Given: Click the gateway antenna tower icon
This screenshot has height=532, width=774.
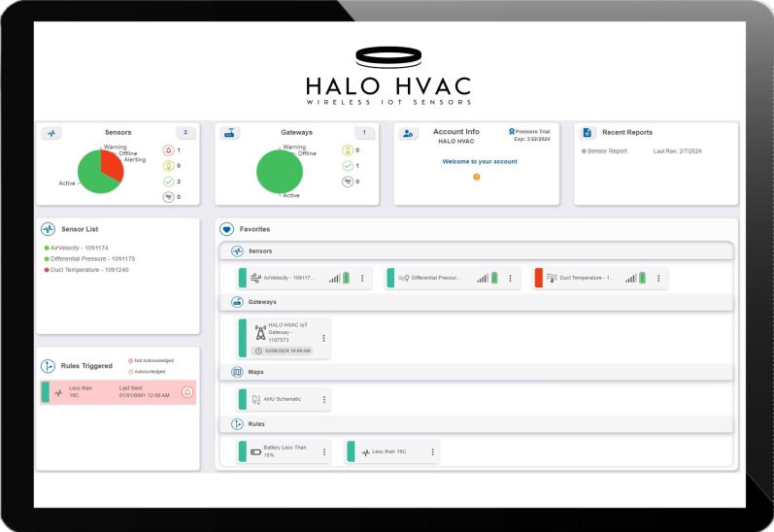Looking at the screenshot, I should point(260,333).
